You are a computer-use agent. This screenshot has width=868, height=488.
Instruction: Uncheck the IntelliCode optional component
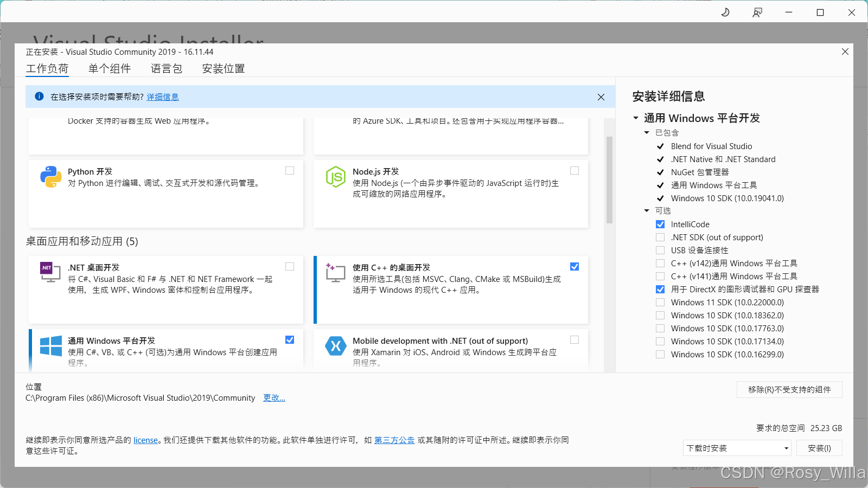pos(660,224)
